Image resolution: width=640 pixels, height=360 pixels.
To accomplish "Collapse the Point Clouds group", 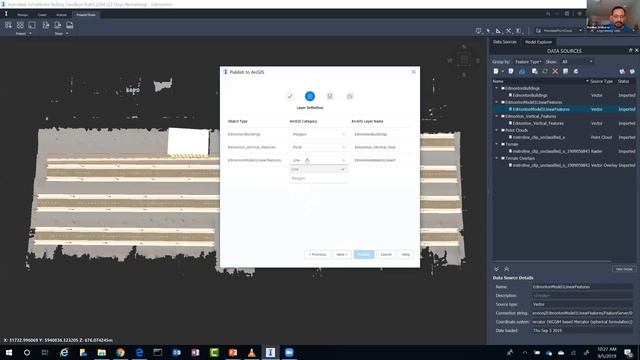I will point(497,130).
